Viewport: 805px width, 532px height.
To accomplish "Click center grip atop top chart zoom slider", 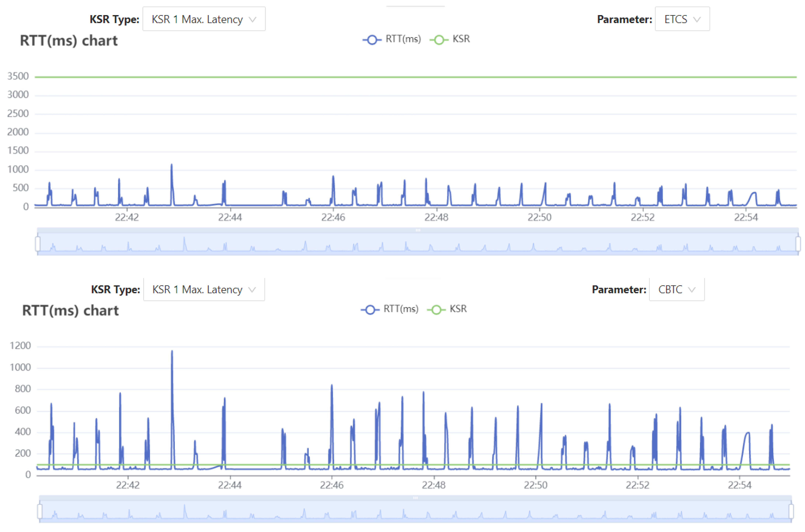I will 418,230.
